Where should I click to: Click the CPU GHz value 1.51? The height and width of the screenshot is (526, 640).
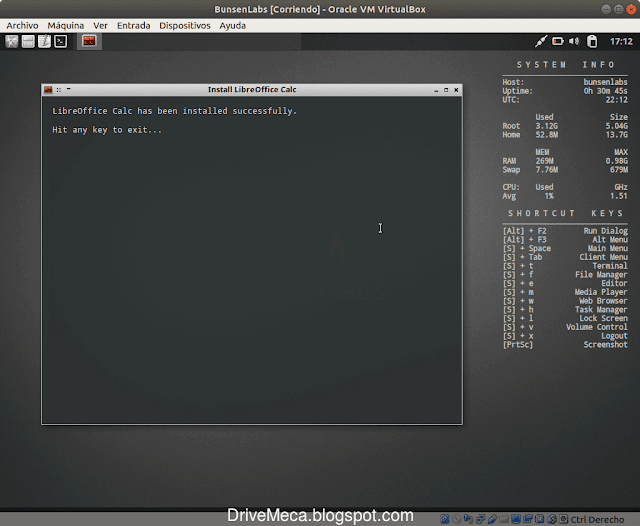click(619, 196)
